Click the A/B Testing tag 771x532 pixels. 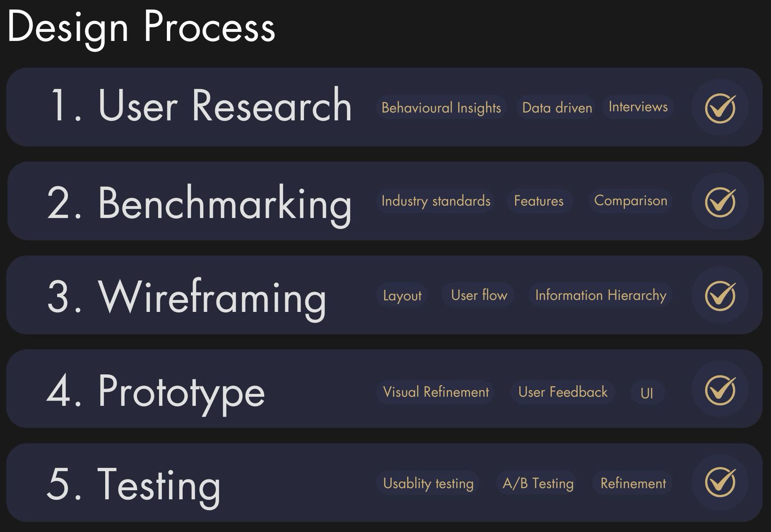pyautogui.click(x=537, y=483)
